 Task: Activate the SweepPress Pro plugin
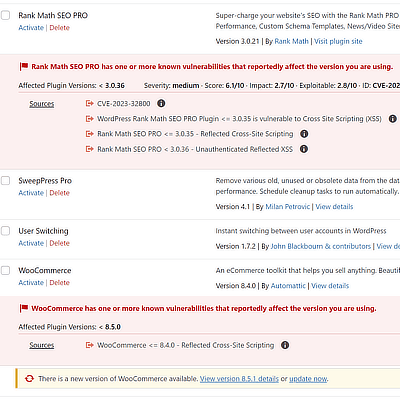pyautogui.click(x=31, y=193)
